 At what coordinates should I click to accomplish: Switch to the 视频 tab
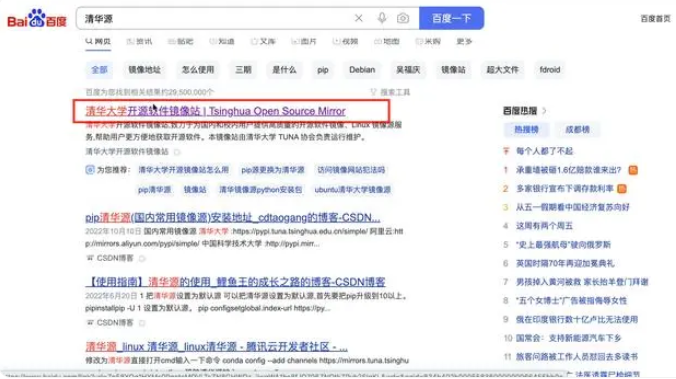(x=345, y=41)
